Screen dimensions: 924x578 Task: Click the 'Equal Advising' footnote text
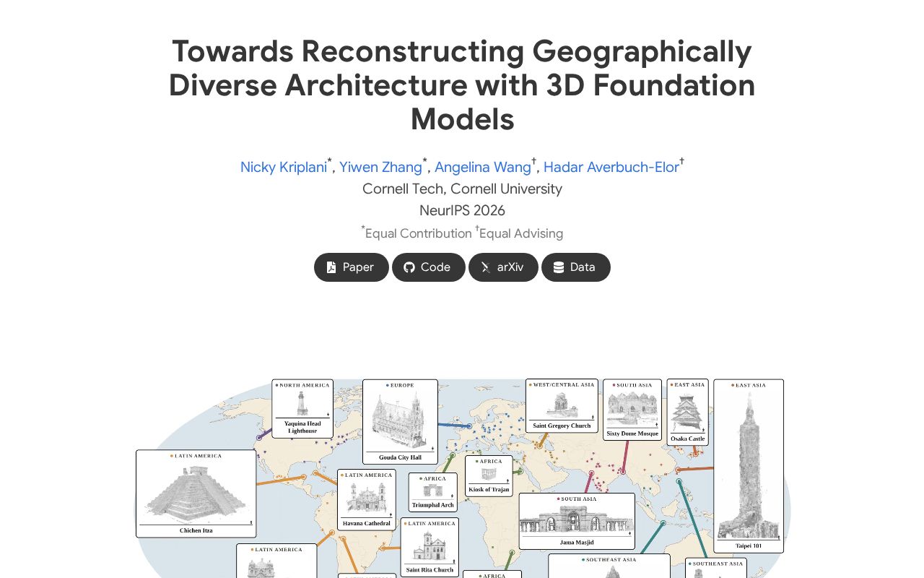point(521,233)
